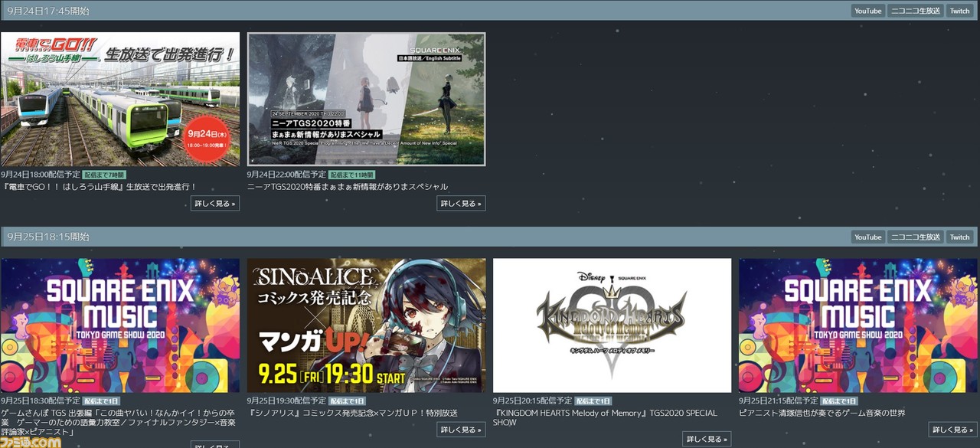Image resolution: width=980 pixels, height=448 pixels.
Task: Click title ニーアTGS2020特番まぁまぁ新情報がありまスペシャル
Action: tap(347, 186)
